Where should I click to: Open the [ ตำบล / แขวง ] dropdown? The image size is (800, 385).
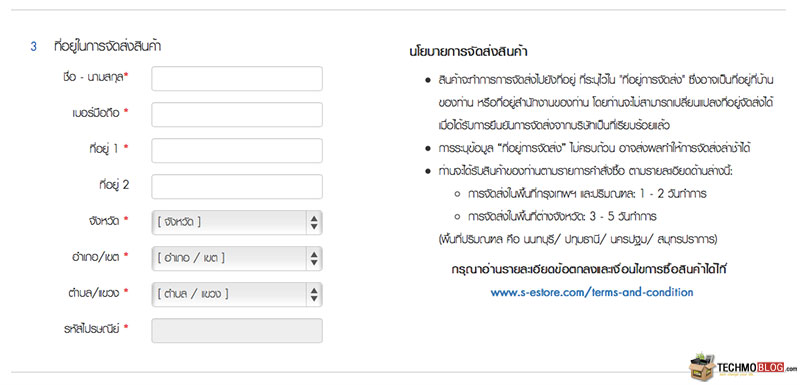click(x=237, y=294)
